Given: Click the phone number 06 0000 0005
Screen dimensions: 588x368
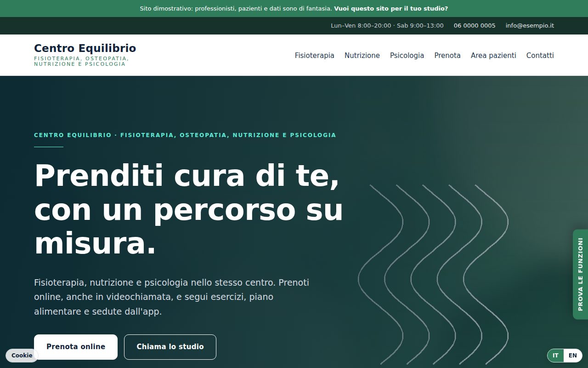Looking at the screenshot, I should (x=475, y=26).
